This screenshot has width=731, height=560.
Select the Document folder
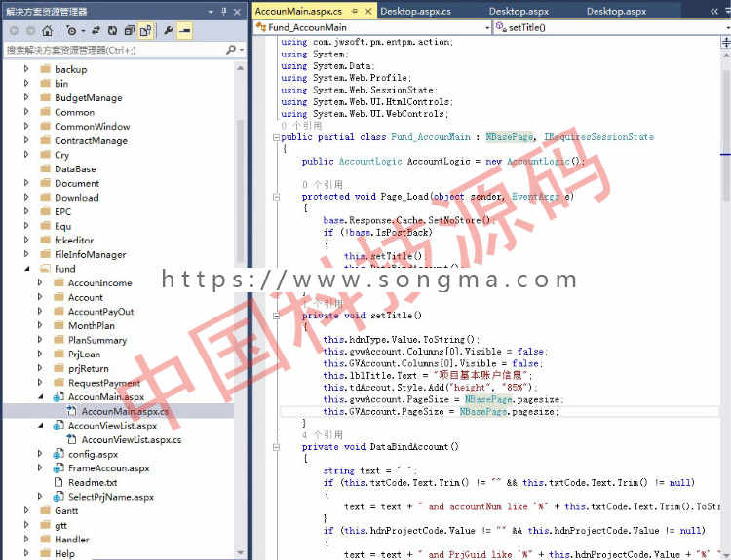pyautogui.click(x=77, y=183)
